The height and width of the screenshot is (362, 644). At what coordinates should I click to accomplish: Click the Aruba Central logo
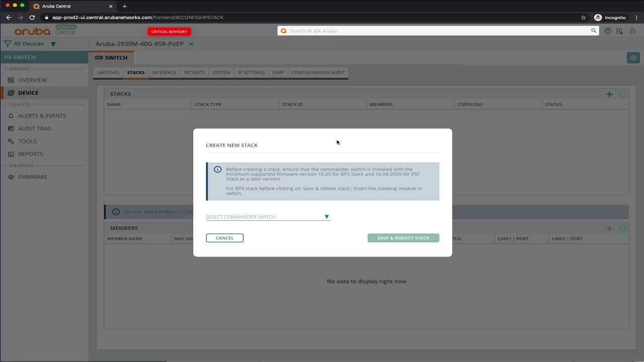(45, 31)
